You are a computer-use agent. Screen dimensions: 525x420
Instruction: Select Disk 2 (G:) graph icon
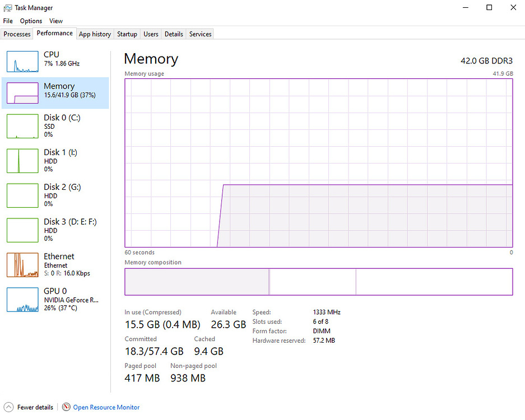tap(22, 195)
